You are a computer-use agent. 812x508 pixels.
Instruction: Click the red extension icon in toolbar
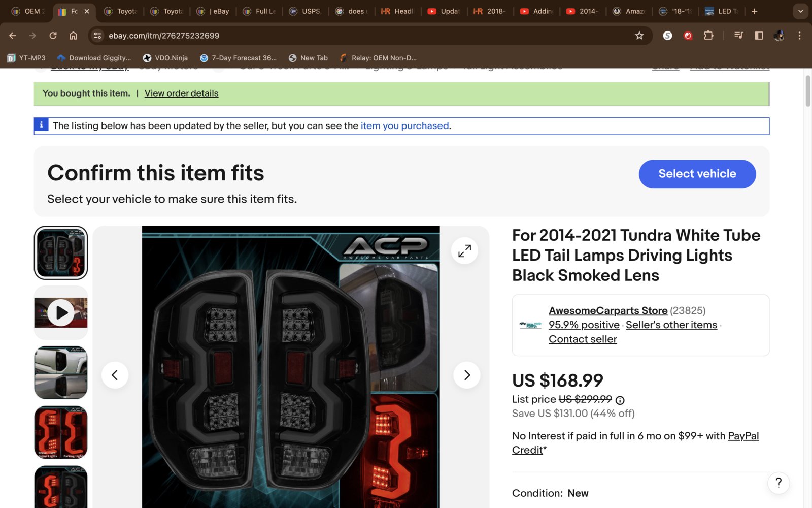click(x=688, y=36)
